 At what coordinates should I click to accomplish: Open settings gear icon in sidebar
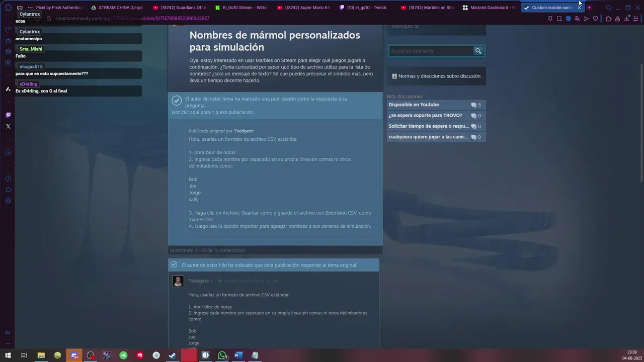point(8,201)
